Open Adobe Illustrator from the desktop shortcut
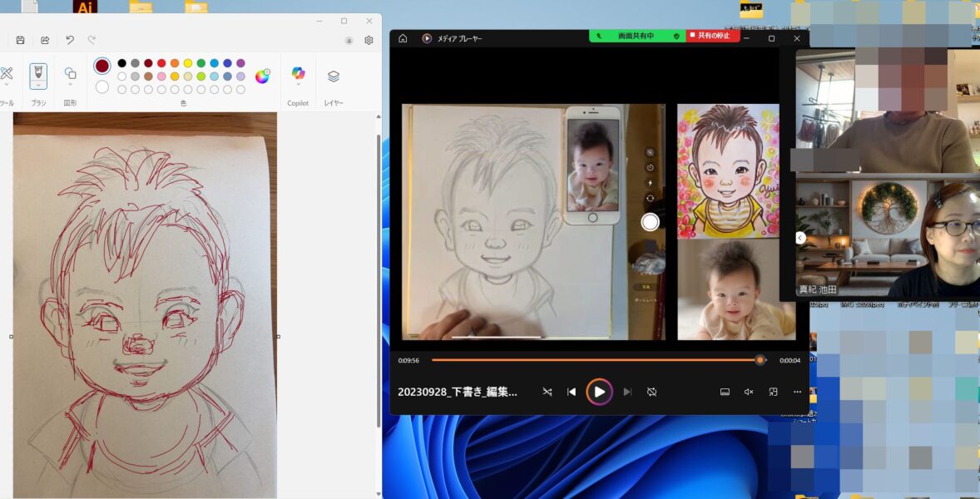 click(84, 7)
